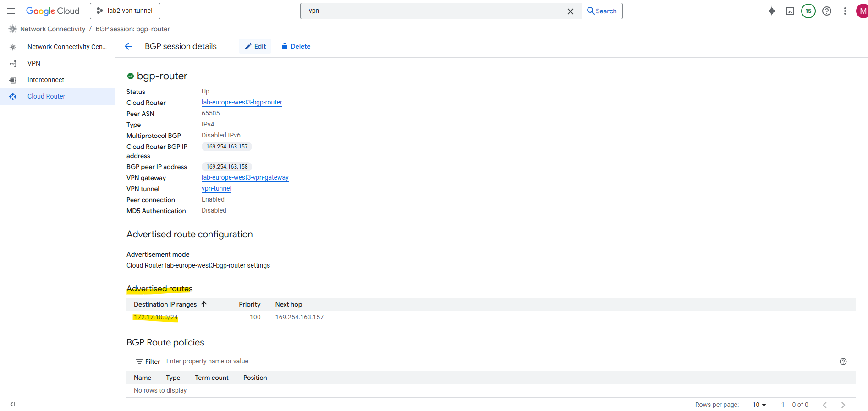This screenshot has height=411, width=868.
Task: Open the notifications badge showing 15
Action: point(808,11)
